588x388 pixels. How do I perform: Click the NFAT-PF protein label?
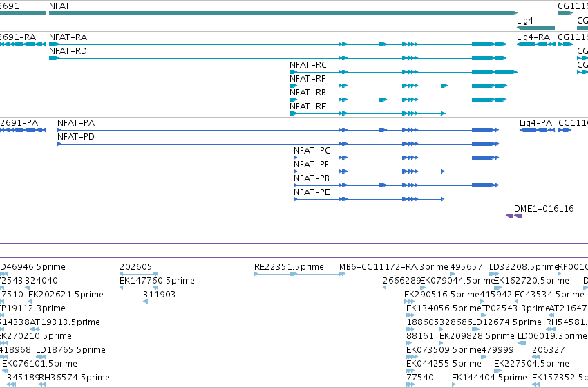[311, 165]
